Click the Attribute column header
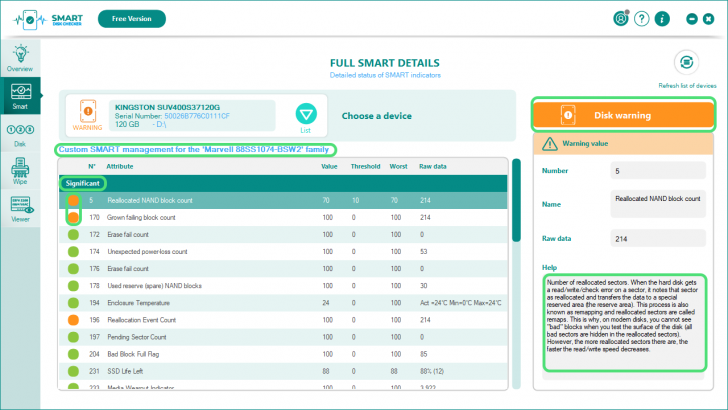Viewport: 728px width, 410px height. 120,166
